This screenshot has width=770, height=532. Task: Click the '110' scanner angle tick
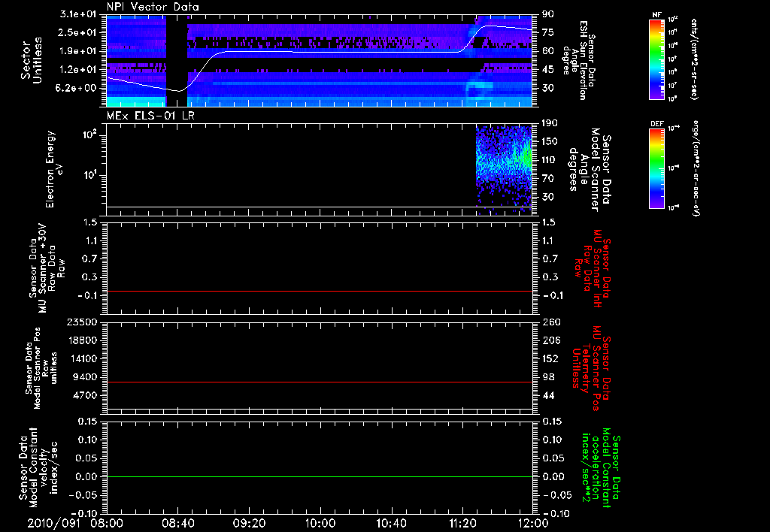click(x=550, y=160)
